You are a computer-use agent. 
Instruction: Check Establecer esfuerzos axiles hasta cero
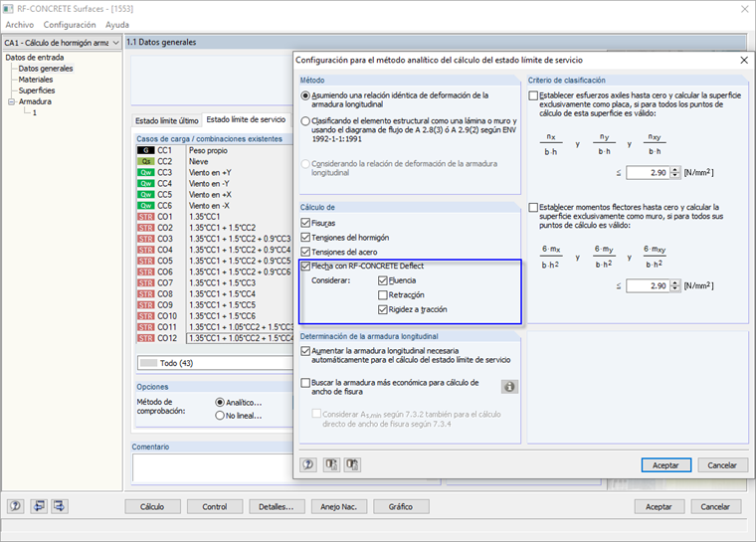[533, 95]
